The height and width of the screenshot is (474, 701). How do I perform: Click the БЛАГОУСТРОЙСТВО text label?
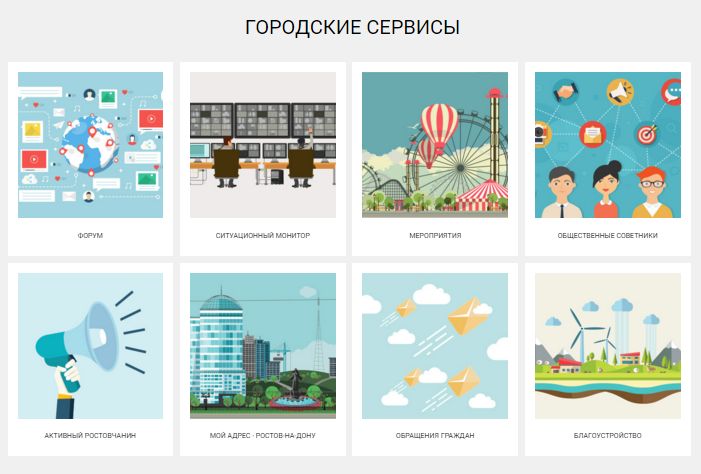[608, 436]
